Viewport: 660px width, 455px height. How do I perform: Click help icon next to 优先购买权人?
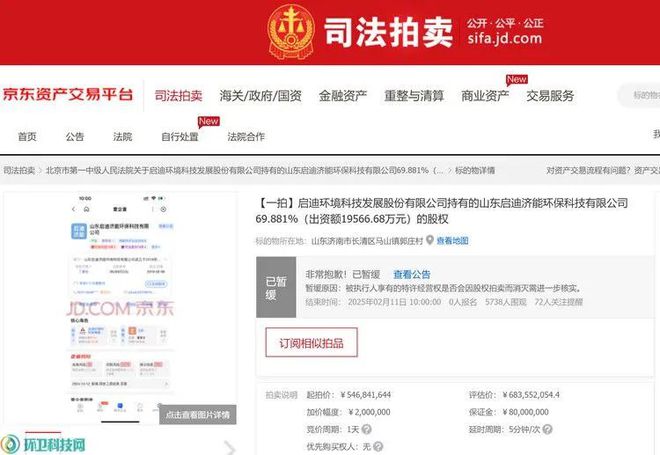coord(378,447)
